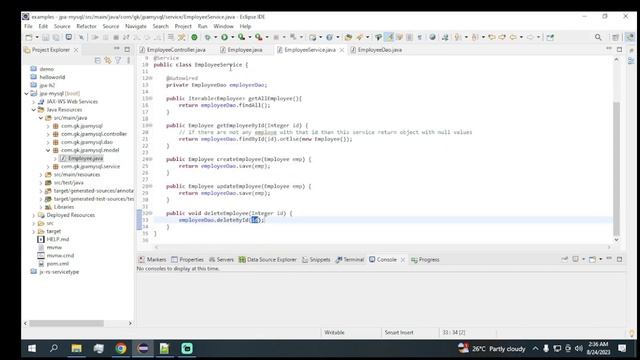The image size is (640, 360).
Task: Maximize the Project Explorer panel
Action: [x=127, y=49]
